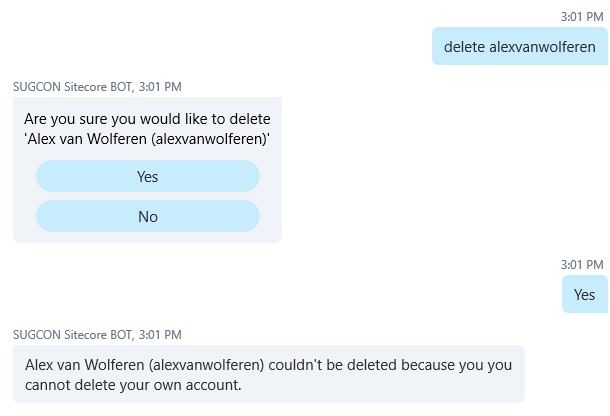This screenshot has width=610, height=416.
Task: Click the 'Are you sure' question line
Action: coord(147,117)
